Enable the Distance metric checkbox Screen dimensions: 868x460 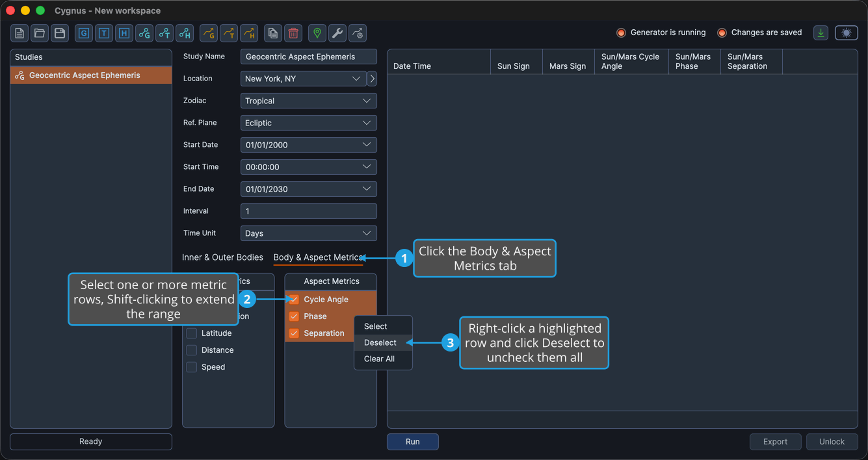[x=192, y=350]
